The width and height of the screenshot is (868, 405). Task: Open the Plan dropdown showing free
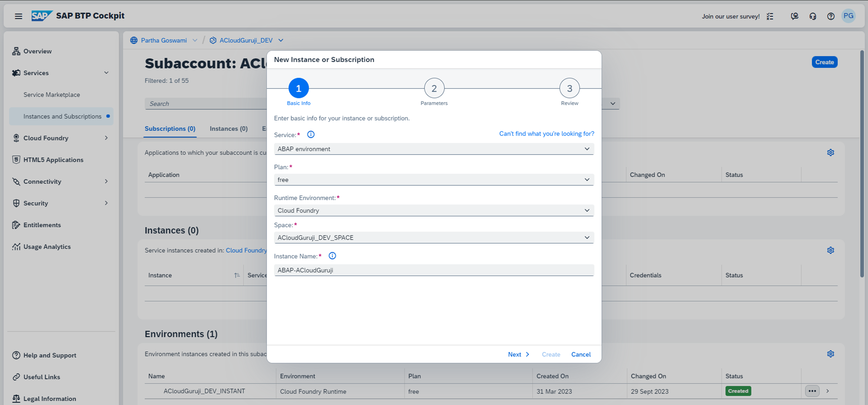click(x=434, y=180)
